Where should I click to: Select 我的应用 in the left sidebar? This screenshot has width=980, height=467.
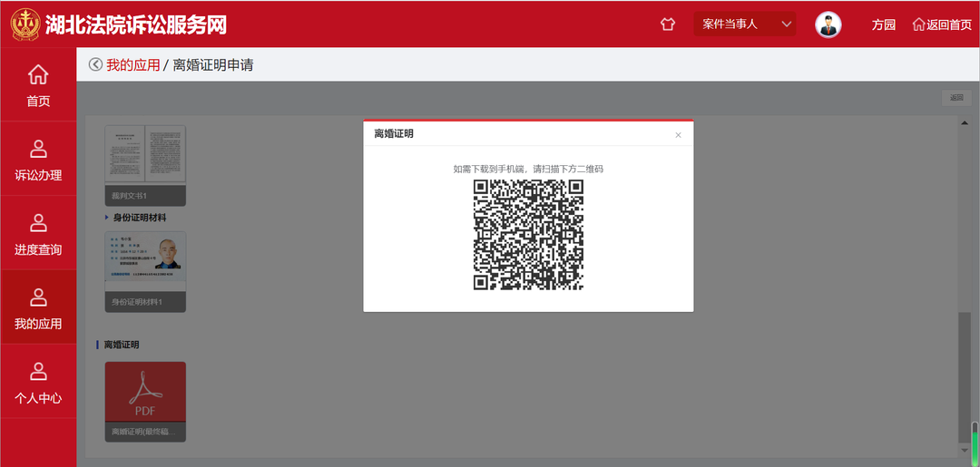pyautogui.click(x=38, y=307)
